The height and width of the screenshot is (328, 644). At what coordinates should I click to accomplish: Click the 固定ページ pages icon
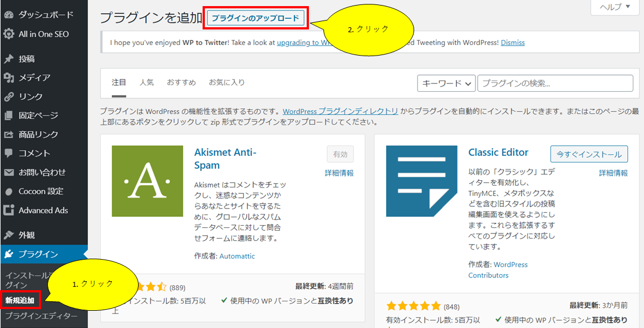point(8,116)
